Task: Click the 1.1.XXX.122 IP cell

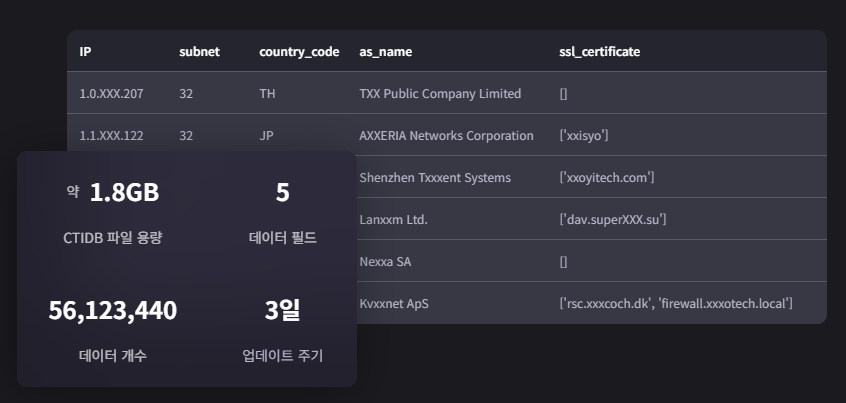Action: (x=111, y=136)
